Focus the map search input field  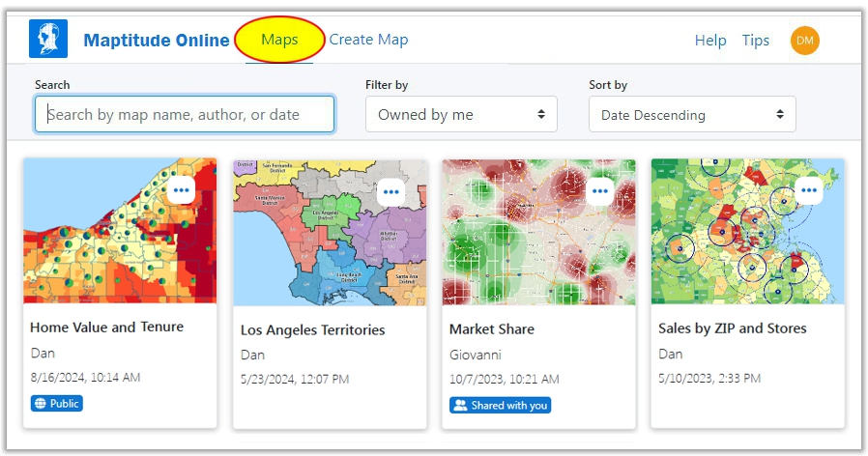[x=185, y=114]
